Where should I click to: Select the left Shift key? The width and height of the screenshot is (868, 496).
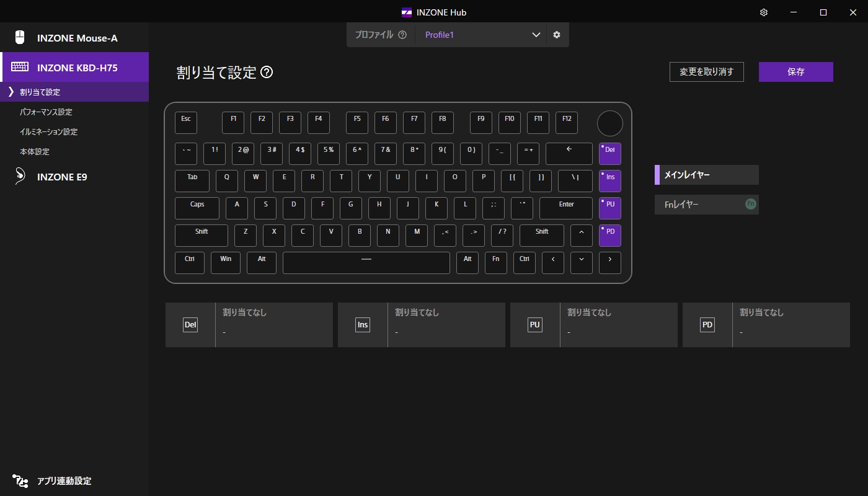[x=201, y=236]
